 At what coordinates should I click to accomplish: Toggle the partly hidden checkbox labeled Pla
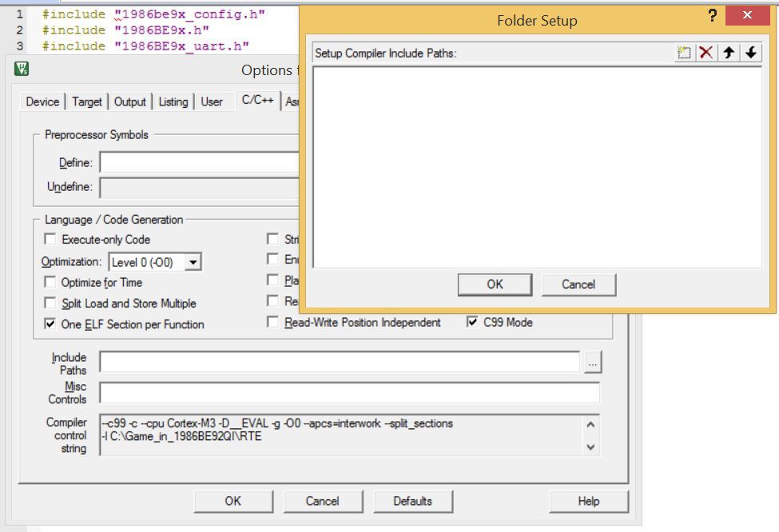[272, 280]
